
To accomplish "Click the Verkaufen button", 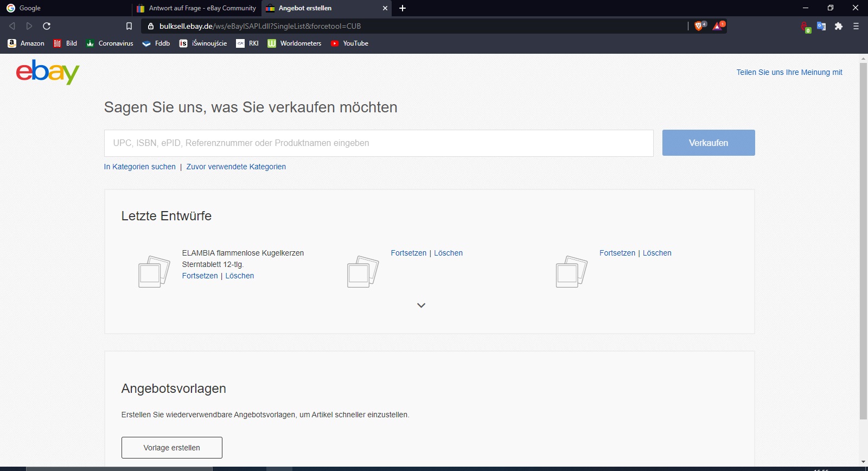I will coord(708,143).
